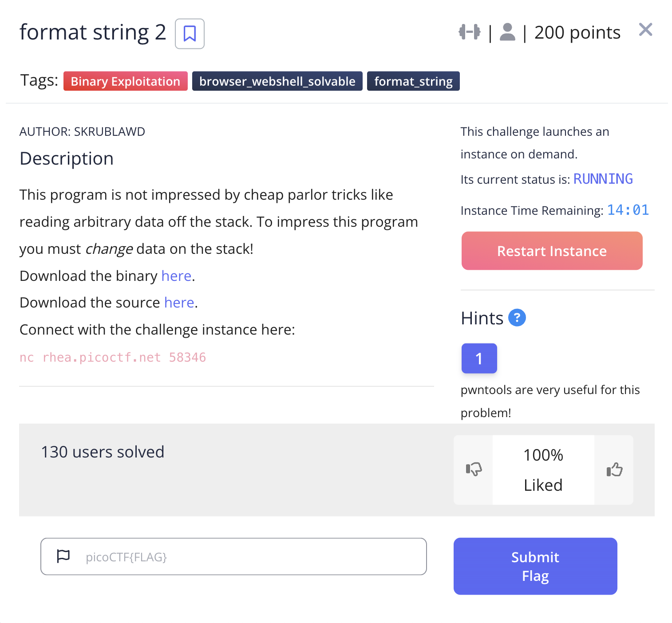Screen dimensions: 672x623
Task: Click the user profile icon
Action: point(507,32)
